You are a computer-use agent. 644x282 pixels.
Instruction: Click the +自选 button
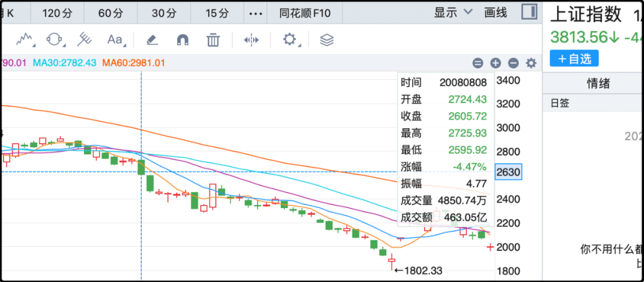click(574, 58)
